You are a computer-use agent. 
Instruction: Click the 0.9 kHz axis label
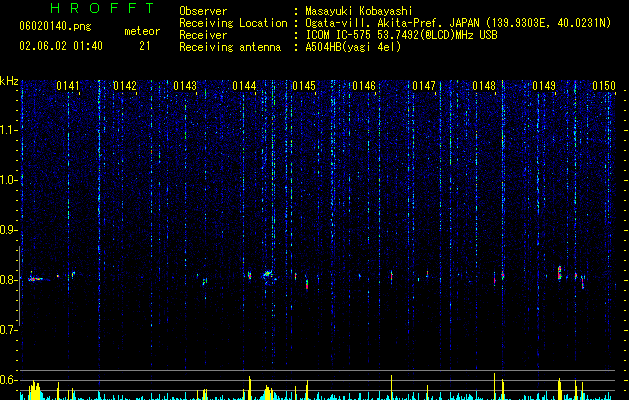9,230
